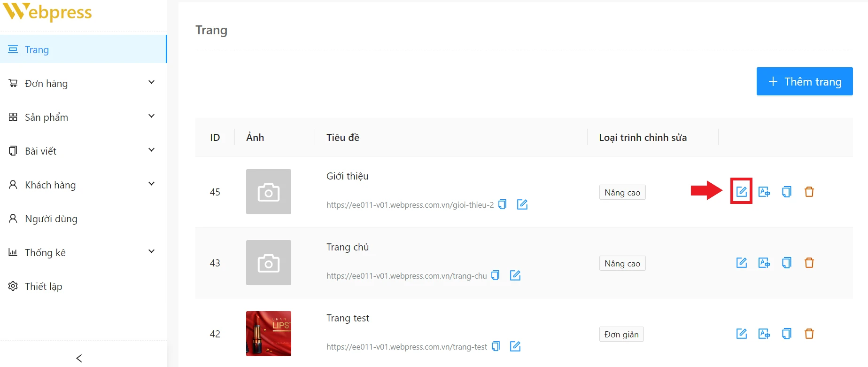Screen dimensions: 868x367
Task: Open the Người dùng menu item
Action: coord(51,219)
